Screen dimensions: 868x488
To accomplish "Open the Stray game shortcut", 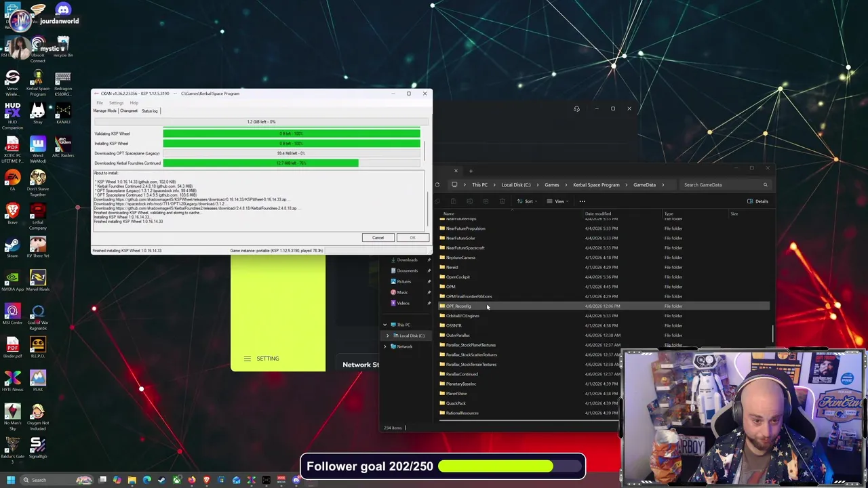I will click(38, 114).
